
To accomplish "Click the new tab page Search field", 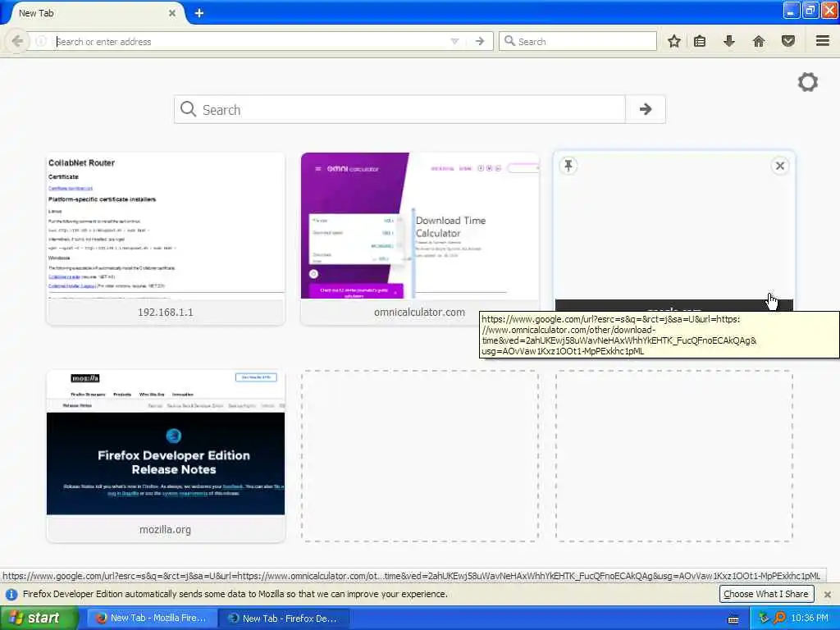I will [x=399, y=109].
